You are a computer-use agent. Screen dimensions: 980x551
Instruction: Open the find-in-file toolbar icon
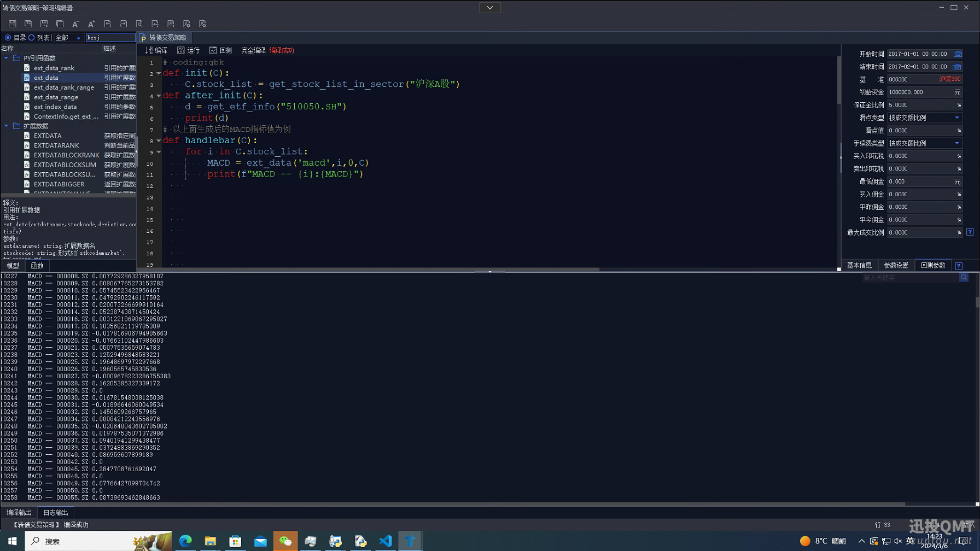139,24
